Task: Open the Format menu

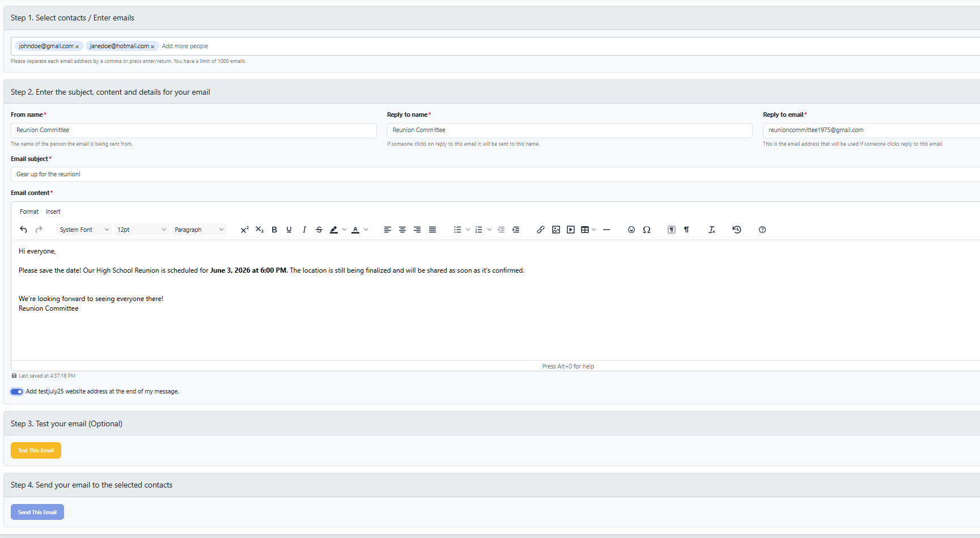Action: (x=29, y=211)
